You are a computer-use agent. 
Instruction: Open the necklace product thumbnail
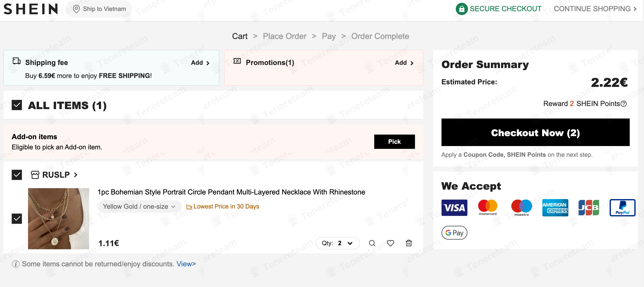click(59, 218)
